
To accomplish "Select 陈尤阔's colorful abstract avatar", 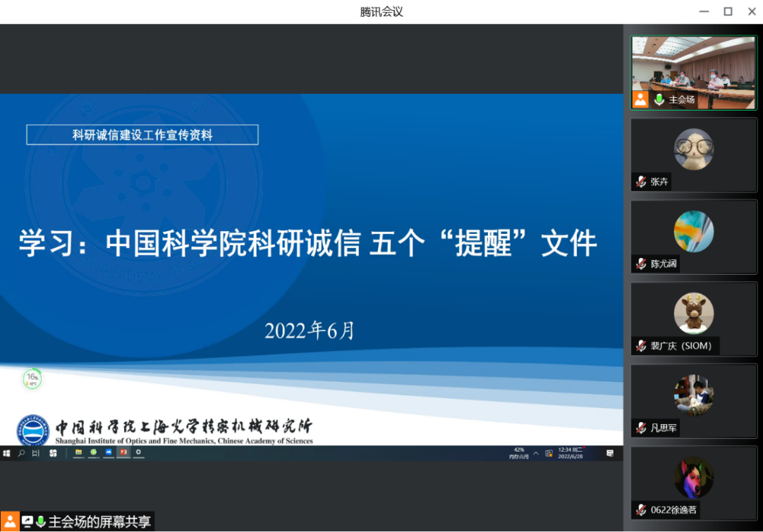I will point(693,231).
